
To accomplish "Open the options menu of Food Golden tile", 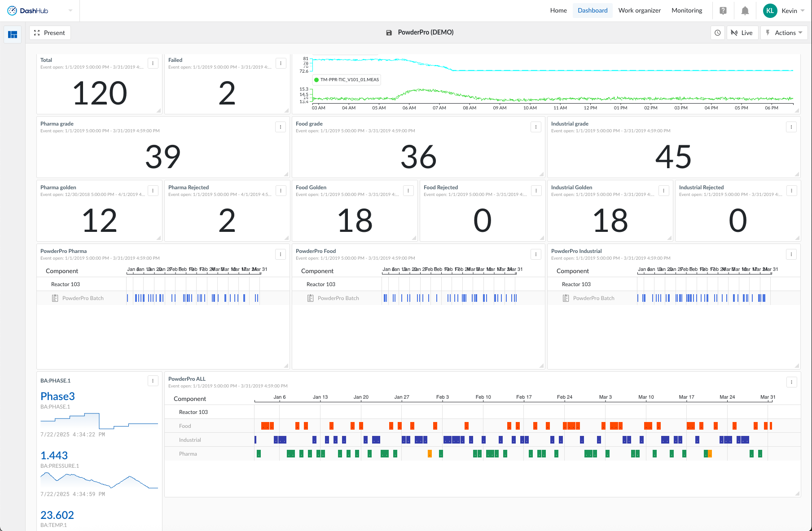I will click(408, 191).
